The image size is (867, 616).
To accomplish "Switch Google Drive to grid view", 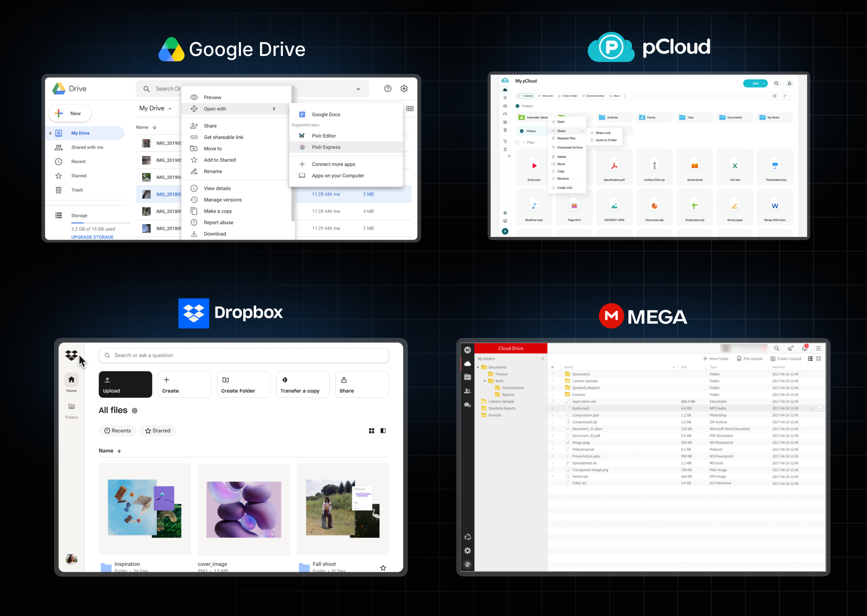I will (410, 109).
